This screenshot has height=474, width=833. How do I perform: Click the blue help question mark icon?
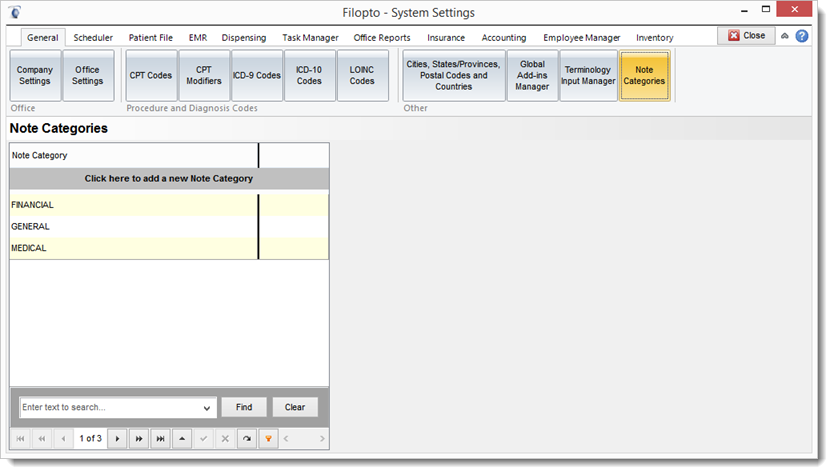point(802,36)
